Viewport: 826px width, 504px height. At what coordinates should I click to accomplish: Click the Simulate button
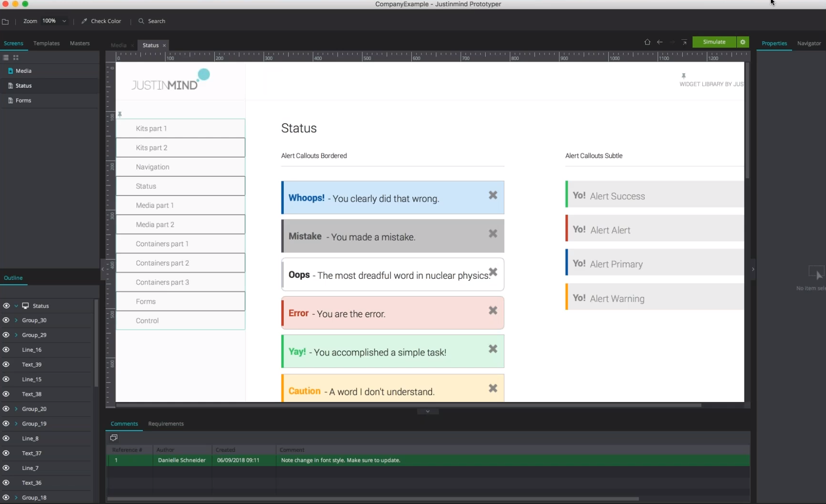[x=714, y=42]
